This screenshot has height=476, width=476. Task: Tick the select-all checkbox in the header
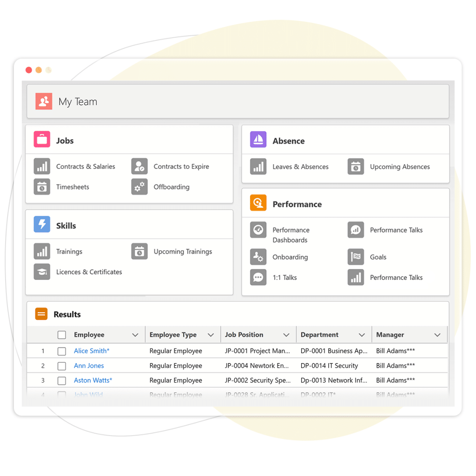[62, 334]
